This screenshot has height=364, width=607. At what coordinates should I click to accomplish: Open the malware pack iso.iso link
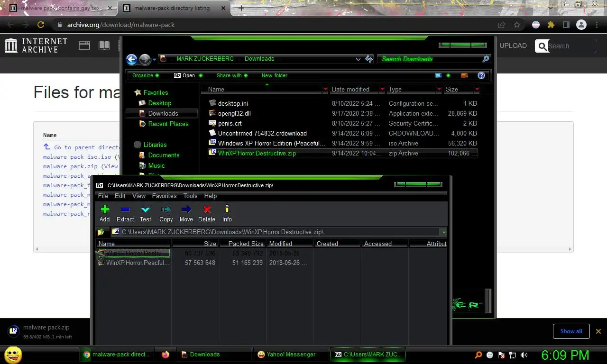77,157
